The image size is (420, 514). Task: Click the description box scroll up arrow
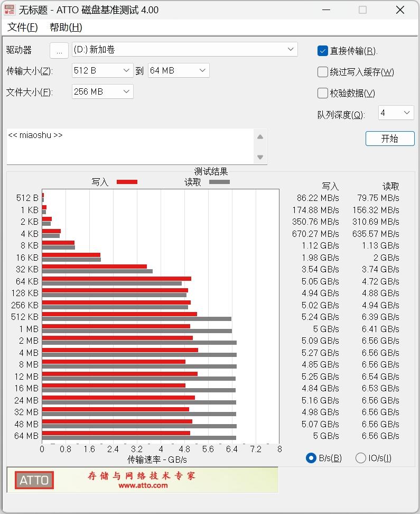click(x=260, y=137)
